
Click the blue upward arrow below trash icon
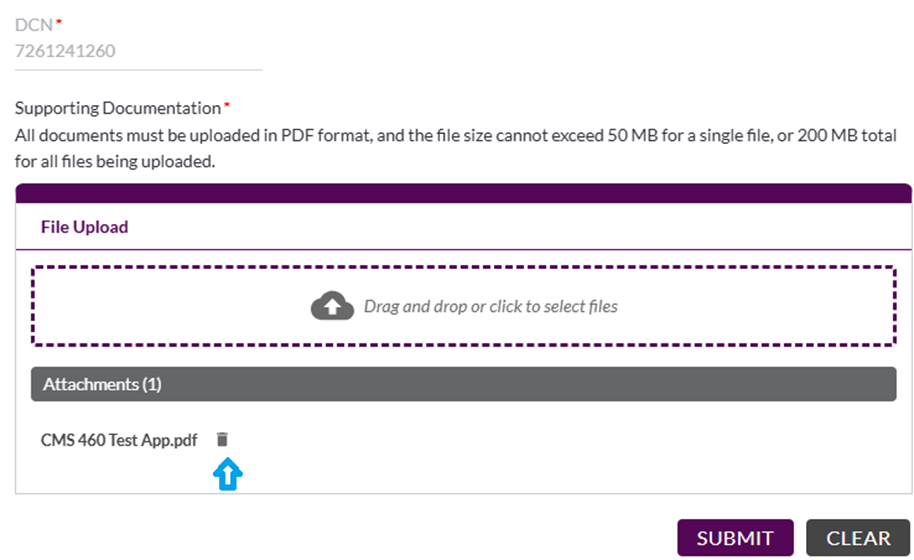click(x=227, y=474)
